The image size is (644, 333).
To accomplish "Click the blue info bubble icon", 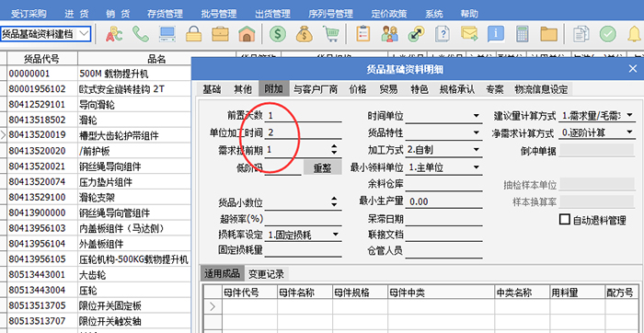I will pos(496,34).
